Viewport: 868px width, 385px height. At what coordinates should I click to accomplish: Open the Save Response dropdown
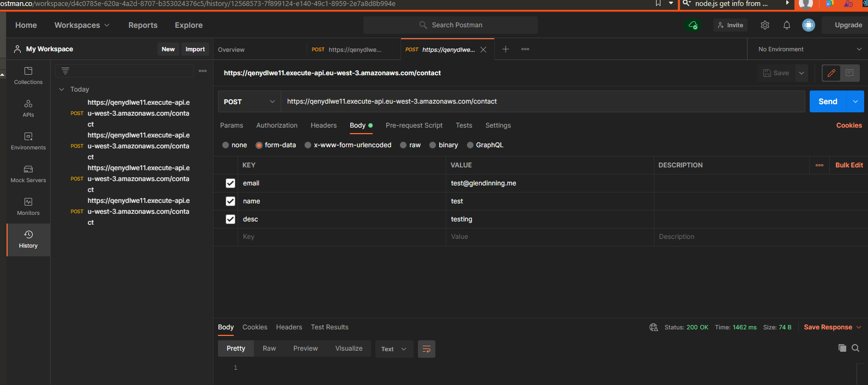[x=832, y=327]
